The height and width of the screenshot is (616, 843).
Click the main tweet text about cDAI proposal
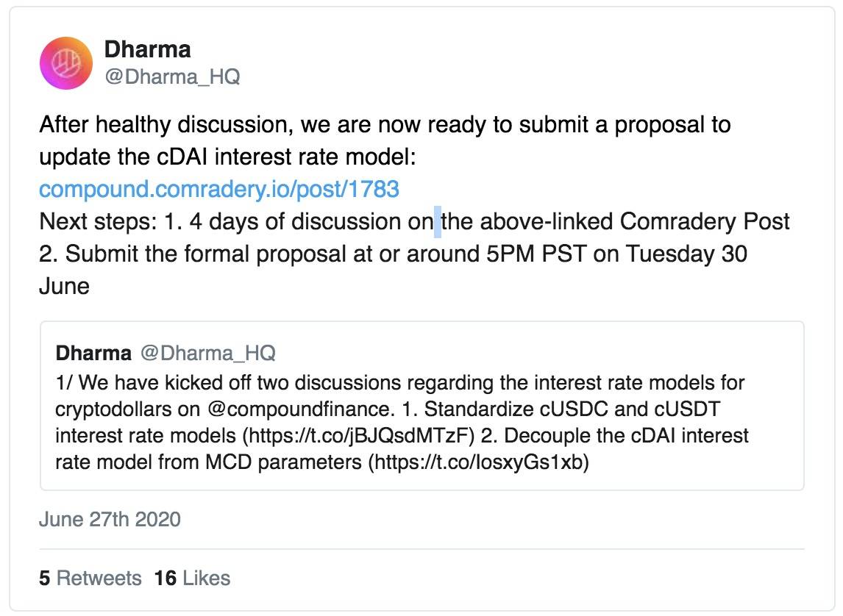click(x=414, y=205)
